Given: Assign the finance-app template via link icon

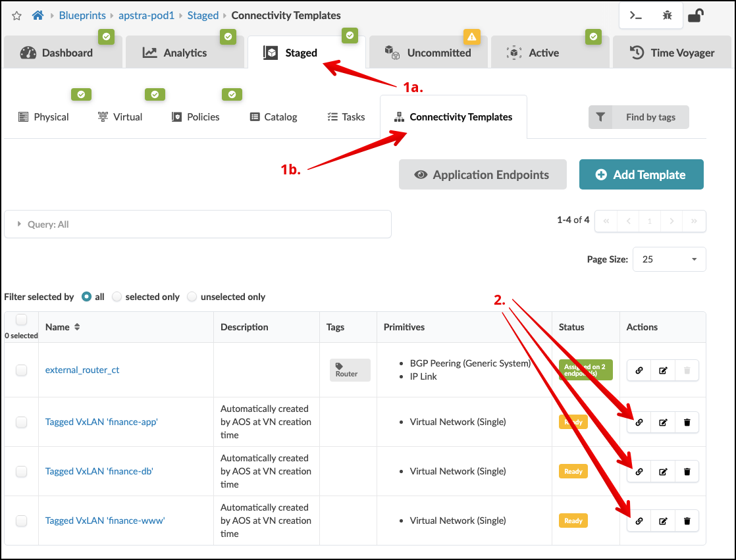Looking at the screenshot, I should pos(639,422).
